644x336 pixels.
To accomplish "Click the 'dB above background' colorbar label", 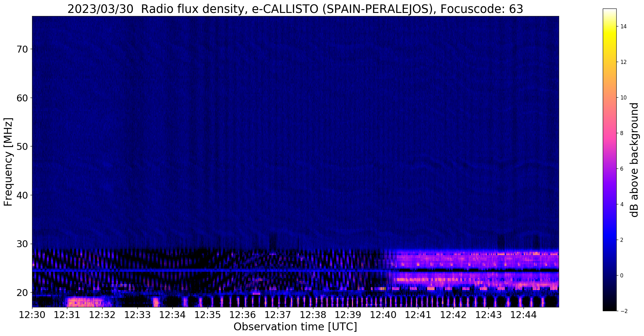I will point(635,160).
